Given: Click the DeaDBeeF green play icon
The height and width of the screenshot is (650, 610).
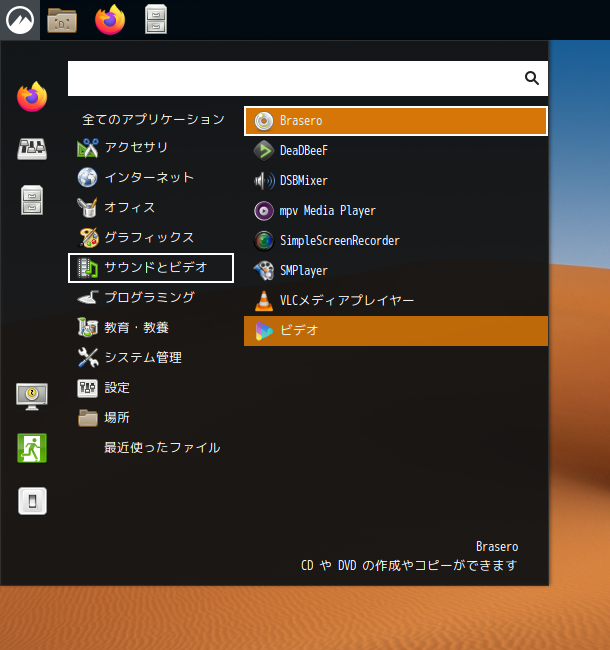Looking at the screenshot, I should click(264, 150).
